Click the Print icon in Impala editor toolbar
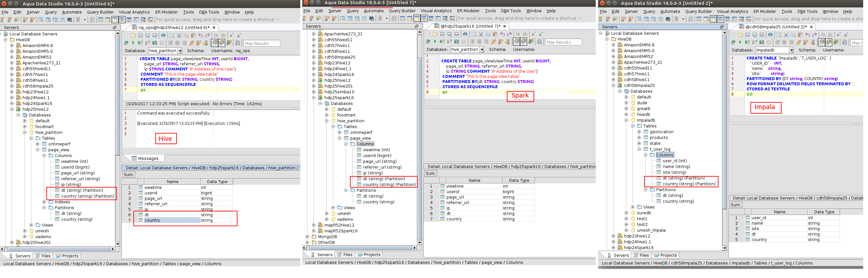Screen dimensions: 868x278 [770, 35]
